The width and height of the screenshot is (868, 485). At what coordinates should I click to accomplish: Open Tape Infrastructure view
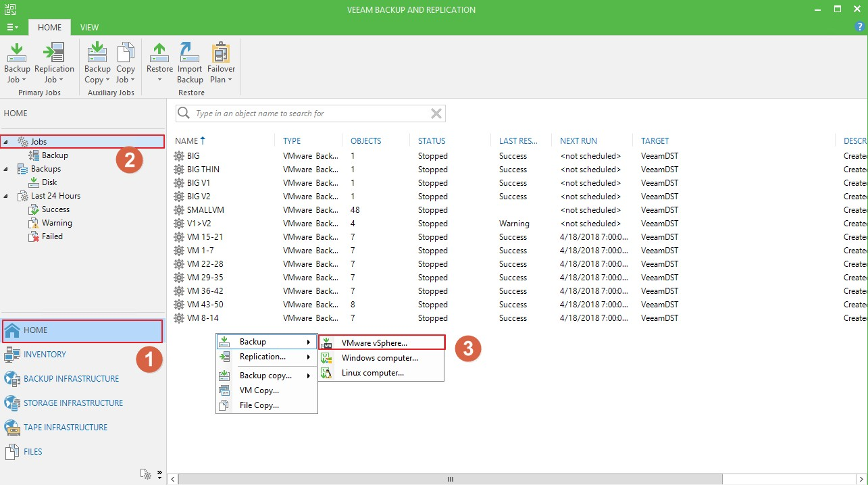66,428
